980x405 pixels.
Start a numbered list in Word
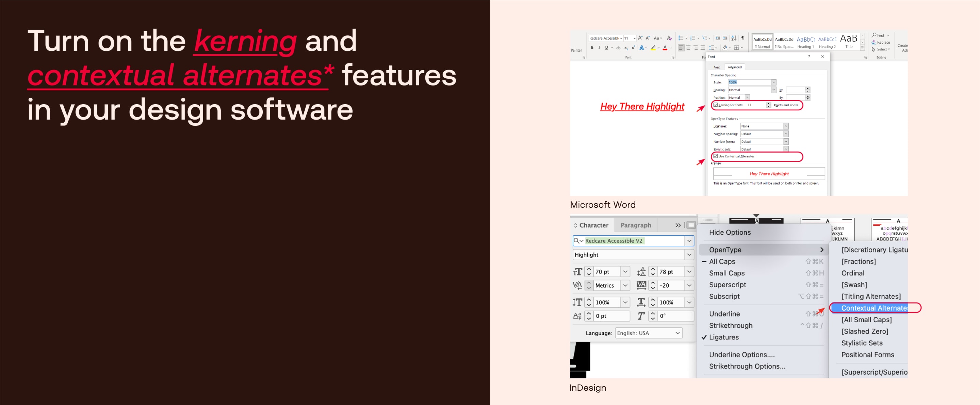point(693,38)
